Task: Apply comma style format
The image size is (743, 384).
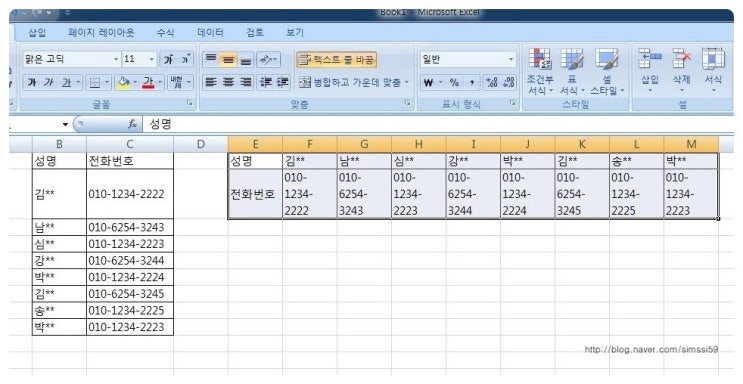Action: point(472,82)
